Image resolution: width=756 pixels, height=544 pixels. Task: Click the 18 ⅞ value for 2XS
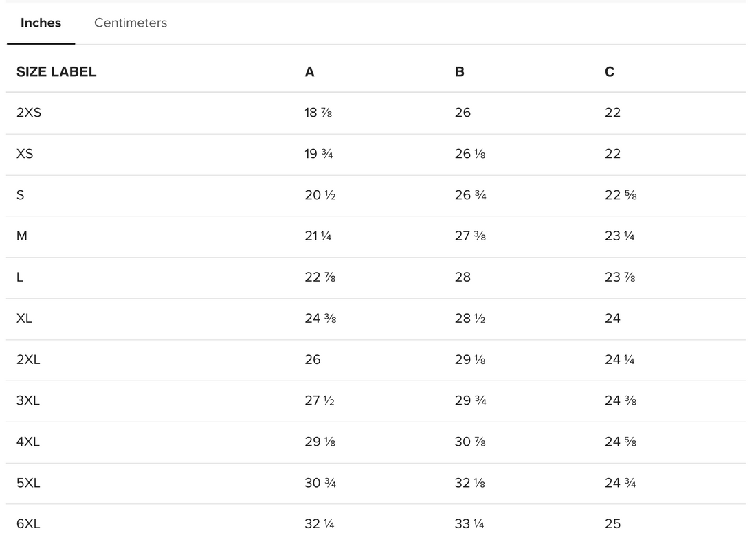click(x=318, y=113)
